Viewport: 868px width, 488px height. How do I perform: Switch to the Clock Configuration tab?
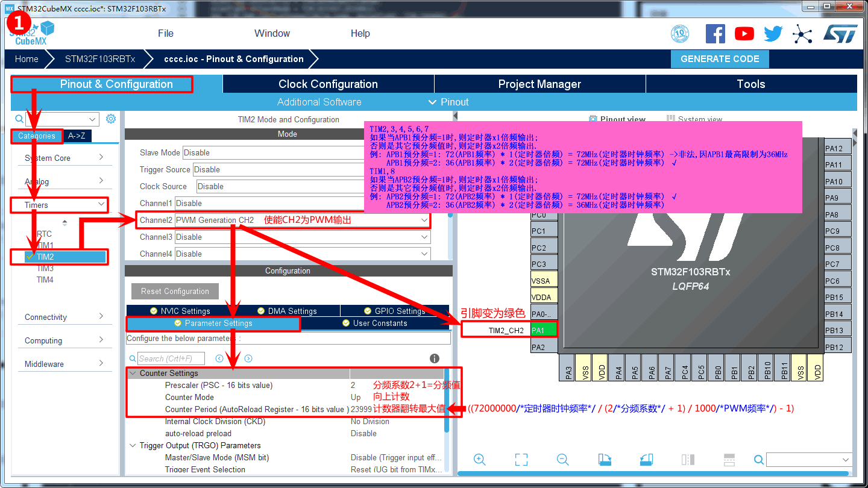(x=328, y=84)
